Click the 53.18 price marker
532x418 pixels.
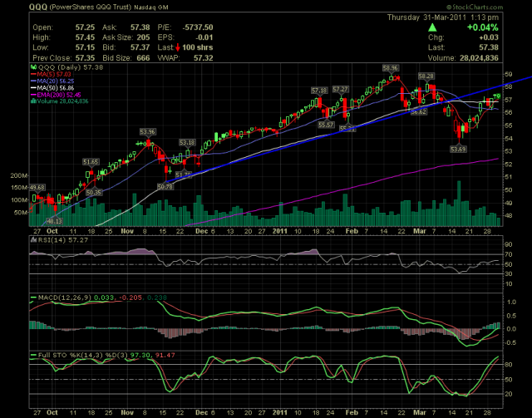[x=187, y=142]
